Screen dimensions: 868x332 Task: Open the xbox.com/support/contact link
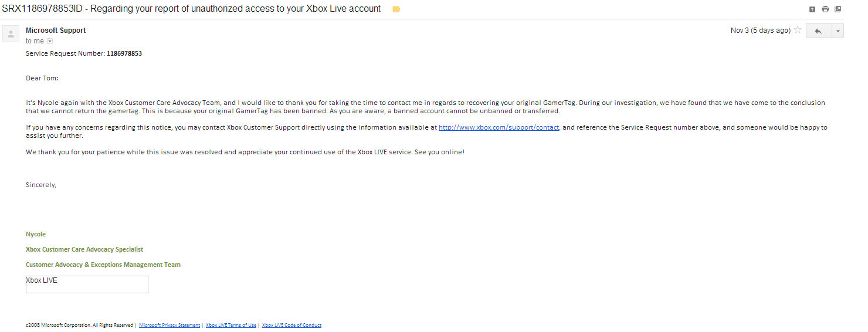[x=499, y=127]
